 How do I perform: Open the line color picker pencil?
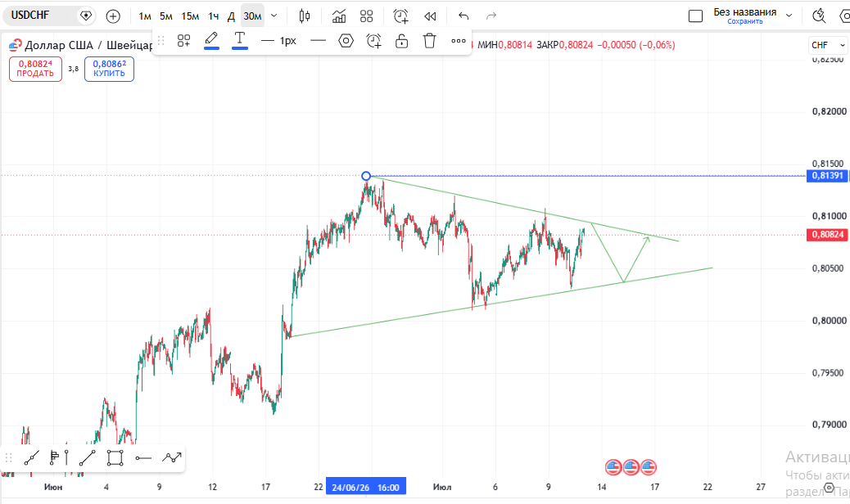211,41
